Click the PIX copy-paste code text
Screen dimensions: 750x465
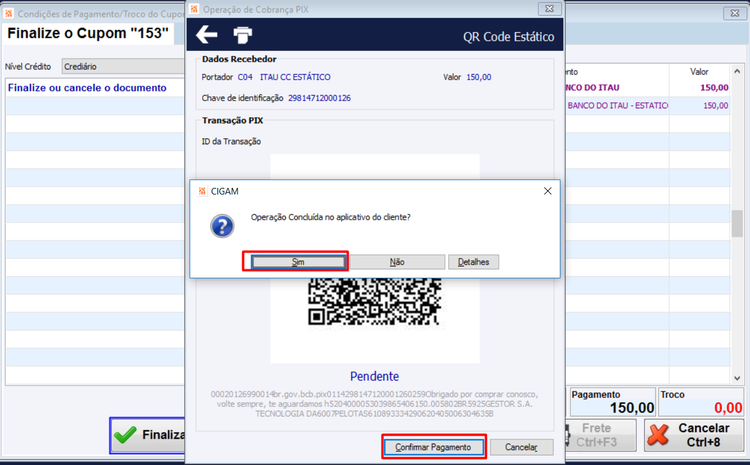(x=375, y=404)
